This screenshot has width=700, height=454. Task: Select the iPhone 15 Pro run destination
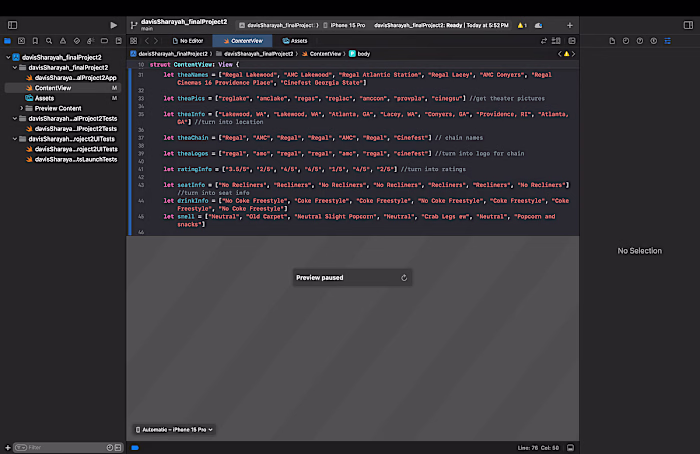344,25
